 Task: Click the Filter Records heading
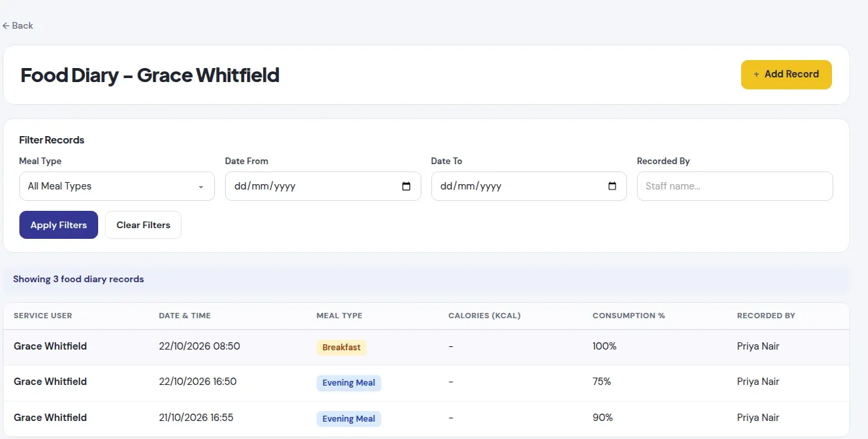pyautogui.click(x=52, y=140)
